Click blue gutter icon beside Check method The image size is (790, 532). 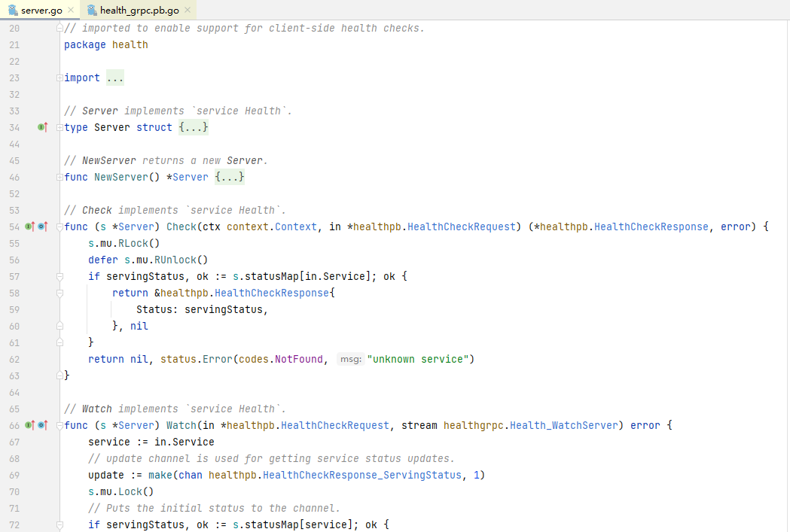coord(42,226)
